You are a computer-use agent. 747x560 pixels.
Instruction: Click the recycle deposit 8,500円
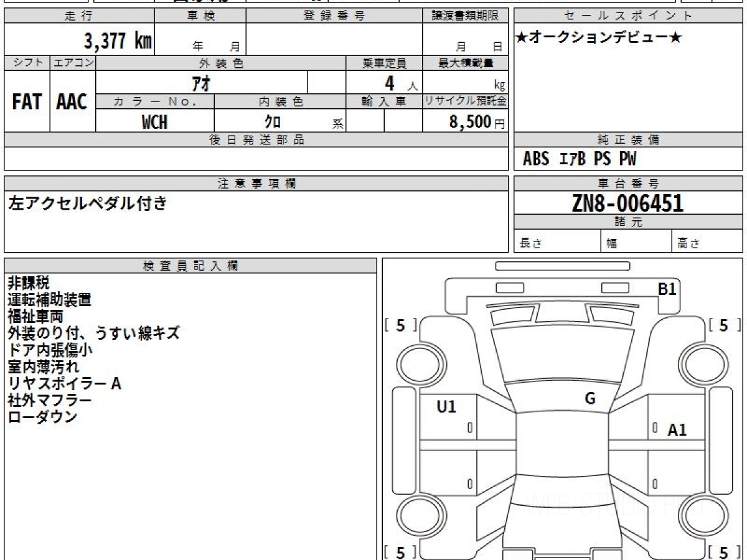click(x=477, y=122)
